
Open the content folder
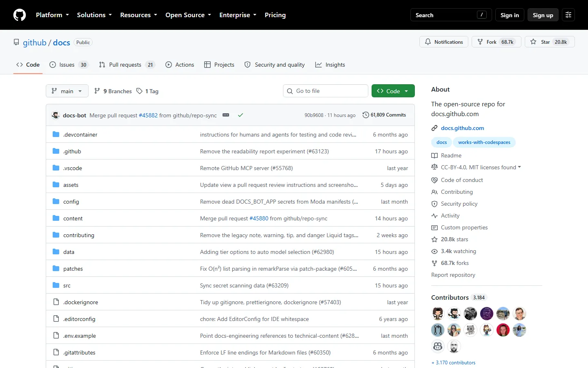click(73, 218)
